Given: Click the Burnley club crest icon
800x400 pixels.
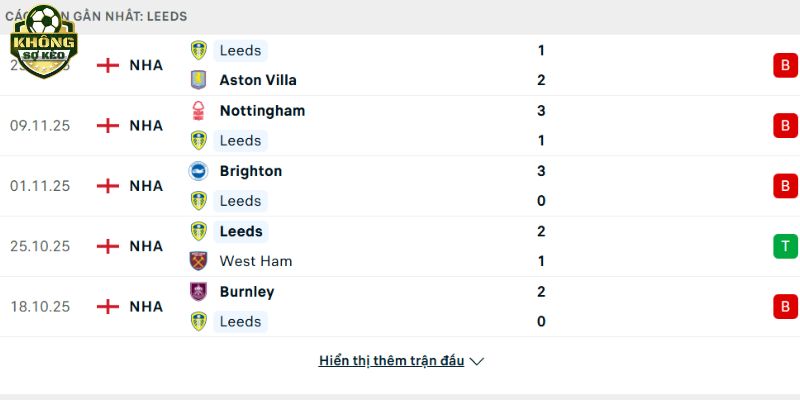Looking at the screenshot, I should [x=198, y=292].
